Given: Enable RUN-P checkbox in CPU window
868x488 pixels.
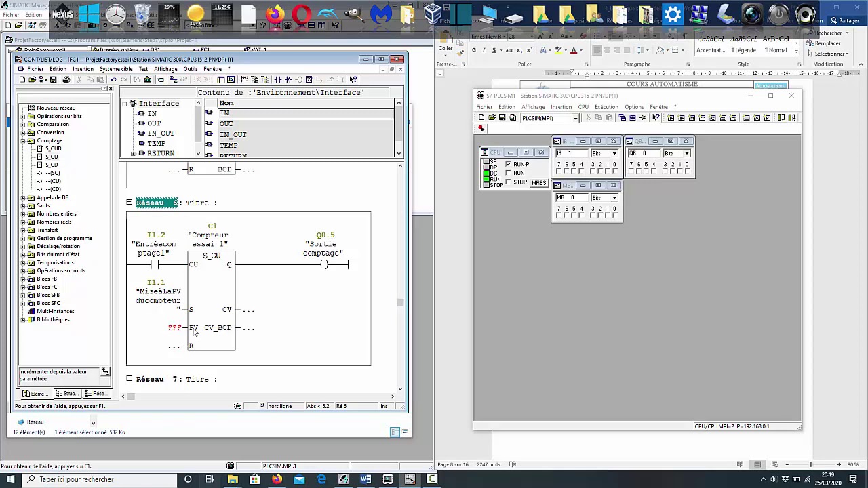Looking at the screenshot, I should (508, 164).
